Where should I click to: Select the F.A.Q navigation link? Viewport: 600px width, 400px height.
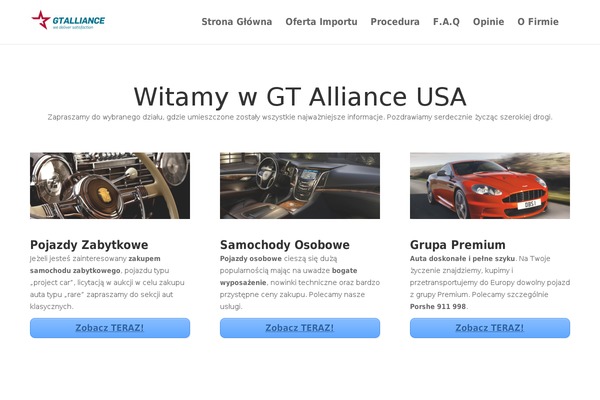446,22
